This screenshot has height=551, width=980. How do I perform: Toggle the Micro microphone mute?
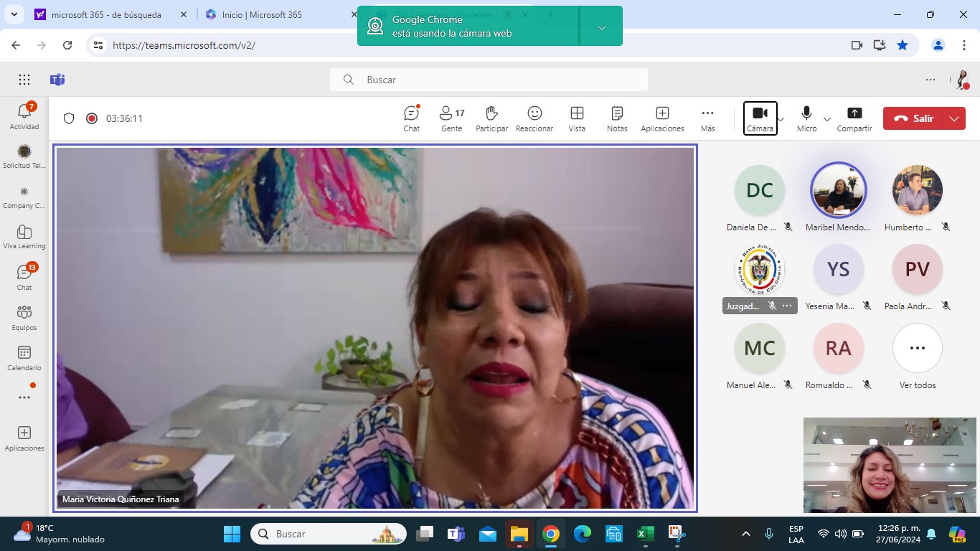point(806,118)
